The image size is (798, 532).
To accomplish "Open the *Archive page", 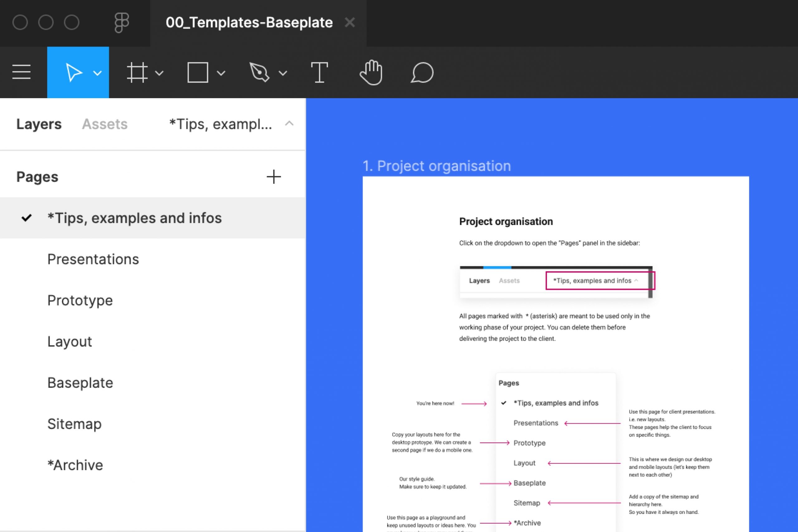I will [153, 465].
